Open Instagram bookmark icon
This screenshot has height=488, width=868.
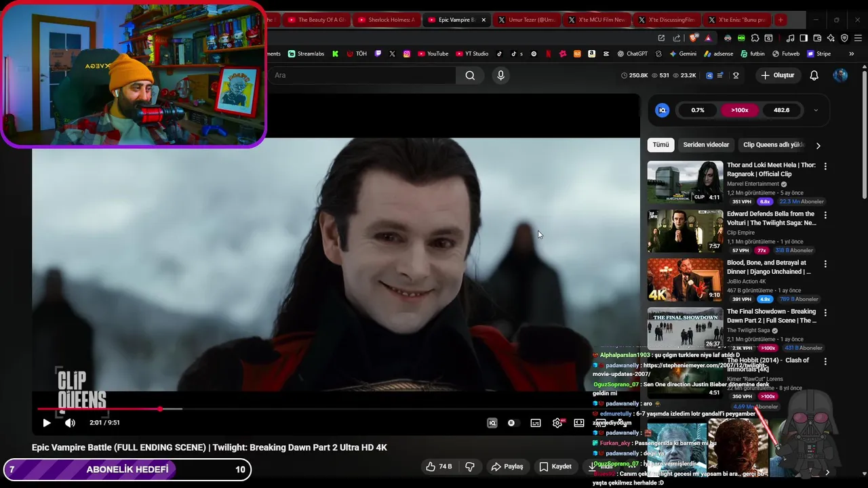(407, 54)
